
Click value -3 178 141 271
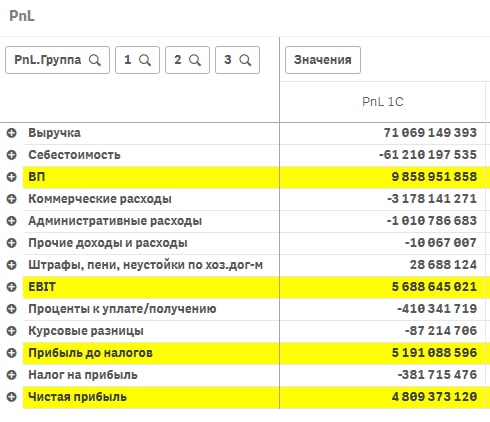432,199
